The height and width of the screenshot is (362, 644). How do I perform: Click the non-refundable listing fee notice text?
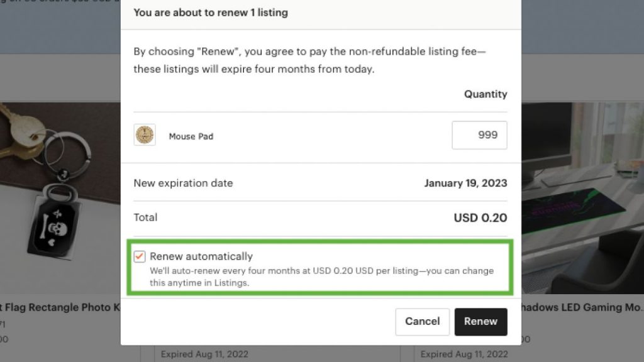coord(309,60)
